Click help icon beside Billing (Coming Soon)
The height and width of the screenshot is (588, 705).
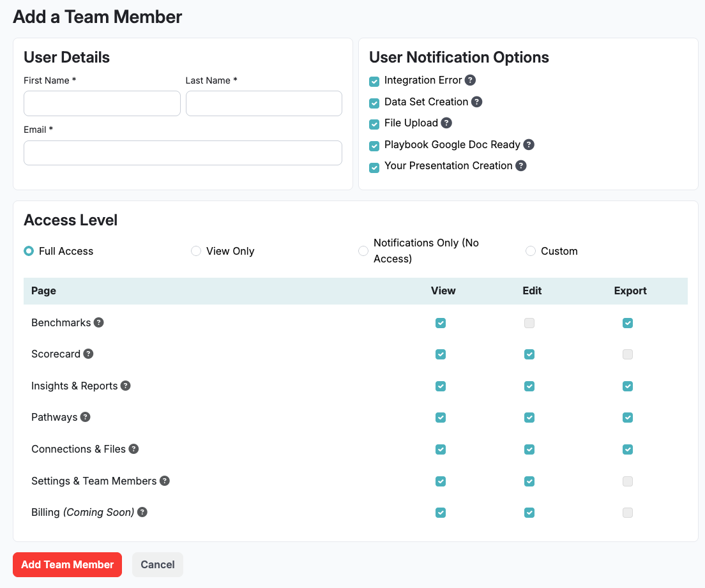click(x=142, y=513)
